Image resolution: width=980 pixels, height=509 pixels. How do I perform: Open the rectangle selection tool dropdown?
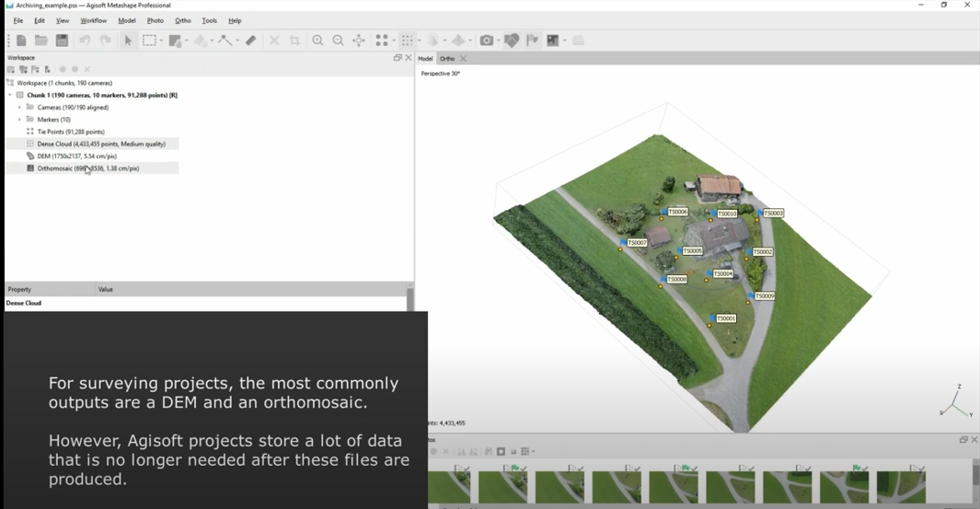coord(161,40)
